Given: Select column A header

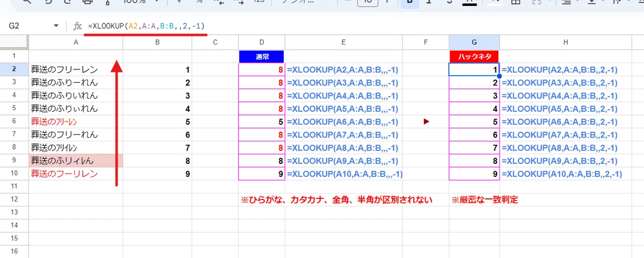Looking at the screenshot, I should pos(76,42).
